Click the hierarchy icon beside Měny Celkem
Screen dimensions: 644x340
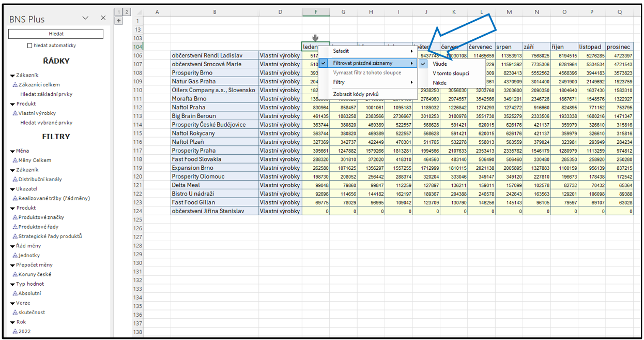[x=16, y=160]
